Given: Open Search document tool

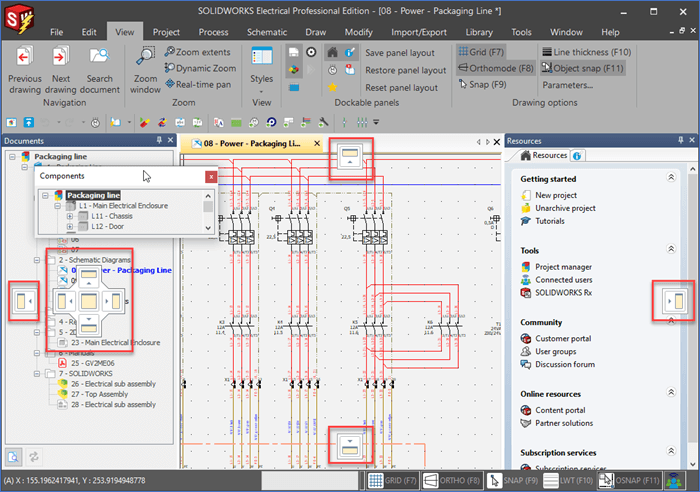Looking at the screenshot, I should pyautogui.click(x=99, y=71).
